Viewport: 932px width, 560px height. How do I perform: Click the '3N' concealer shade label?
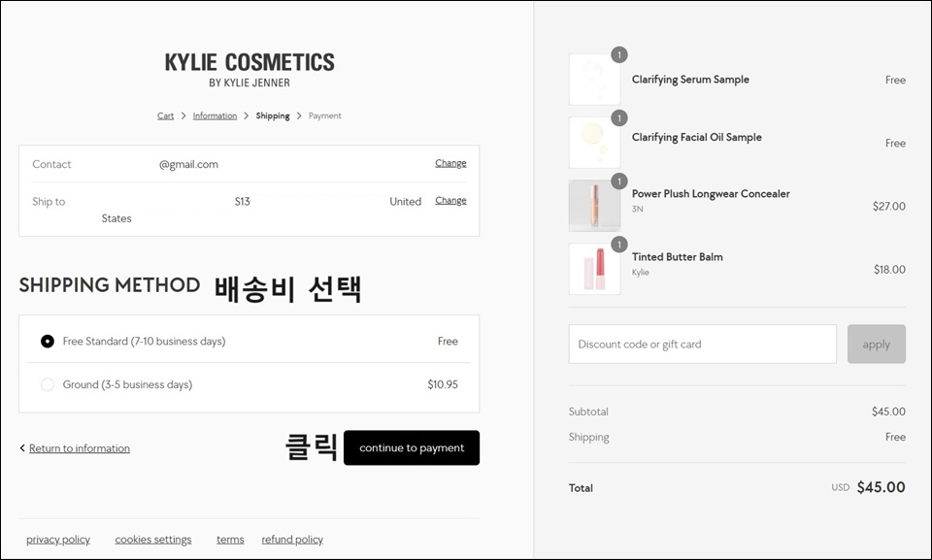tap(637, 210)
